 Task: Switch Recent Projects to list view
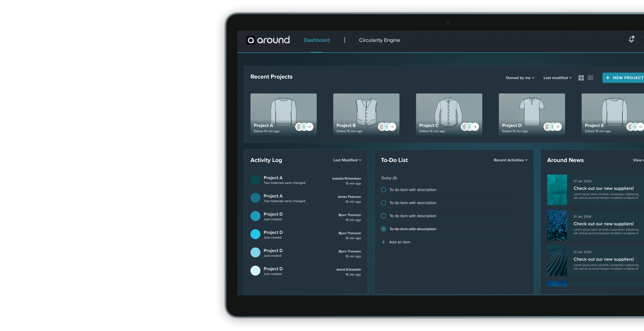click(590, 78)
